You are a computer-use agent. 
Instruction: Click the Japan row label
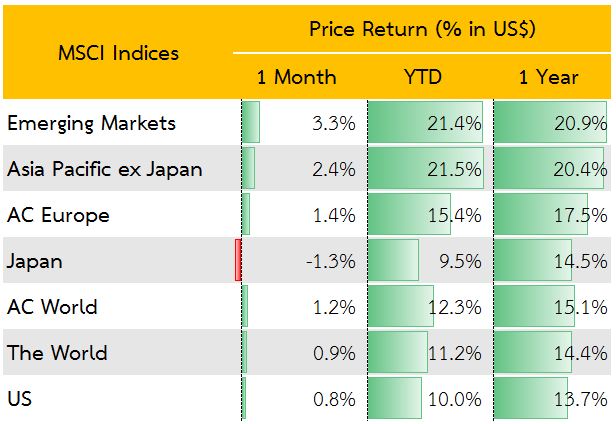35,261
